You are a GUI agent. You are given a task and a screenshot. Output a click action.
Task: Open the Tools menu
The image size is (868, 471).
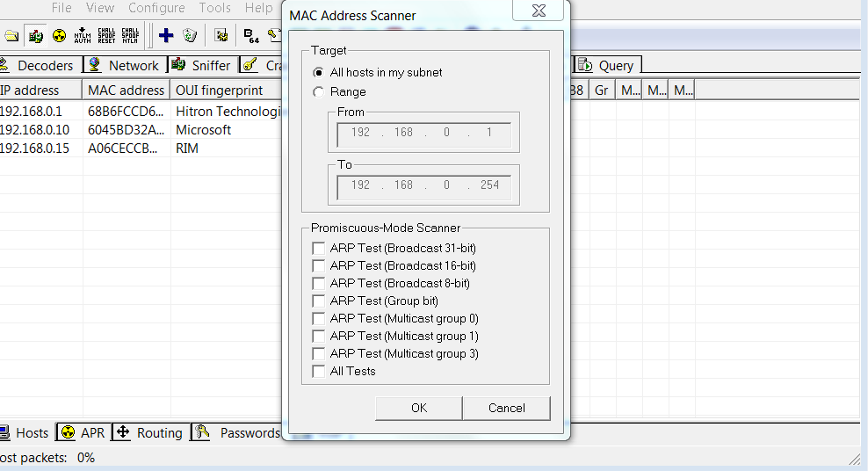coord(214,8)
